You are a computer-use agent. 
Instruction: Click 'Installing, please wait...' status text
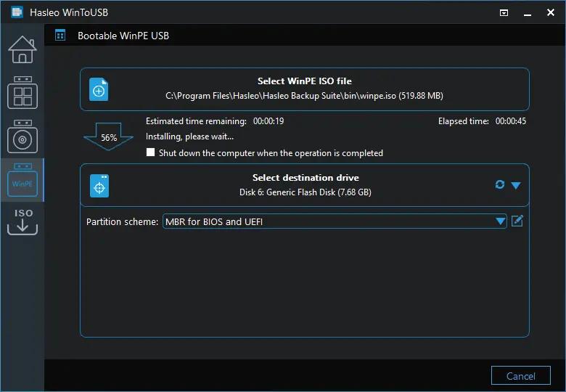[189, 136]
